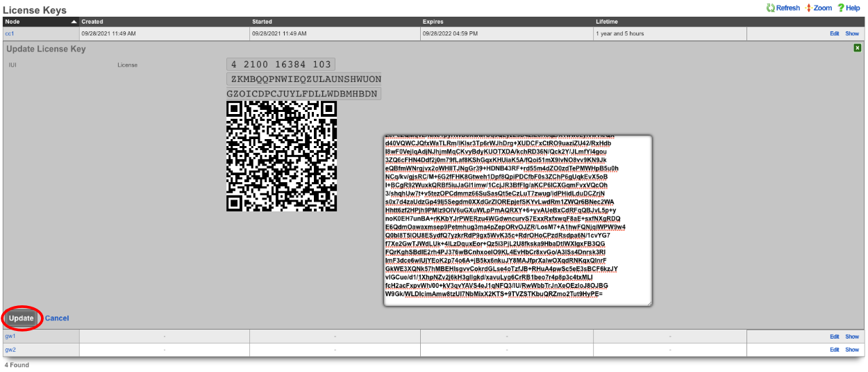868x372 pixels.
Task: Sort by the Expires column
Action: point(507,22)
